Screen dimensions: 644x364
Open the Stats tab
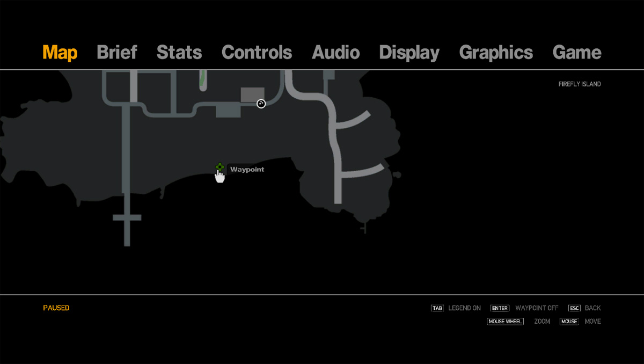pos(179,53)
